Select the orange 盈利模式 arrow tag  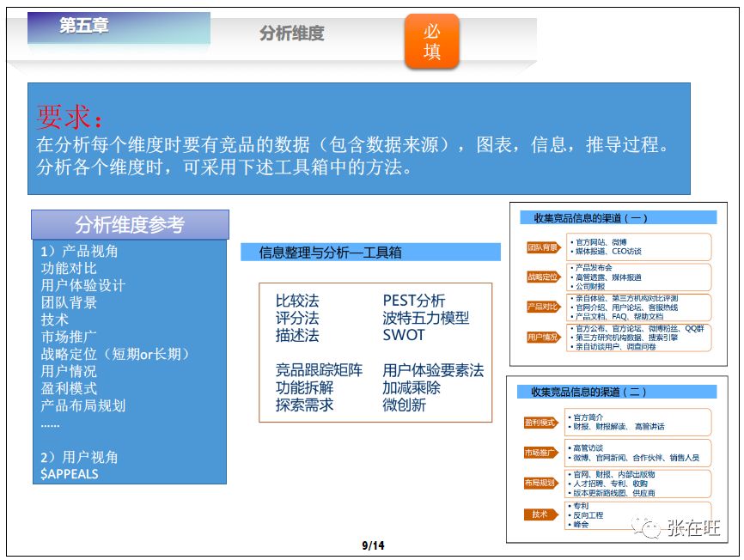(541, 423)
